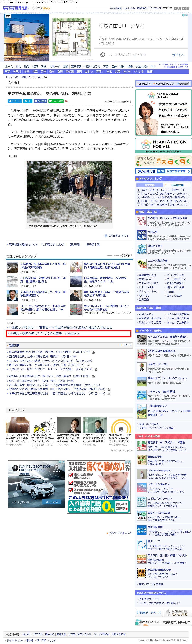Increase font size with +大 button

(177, 8)
